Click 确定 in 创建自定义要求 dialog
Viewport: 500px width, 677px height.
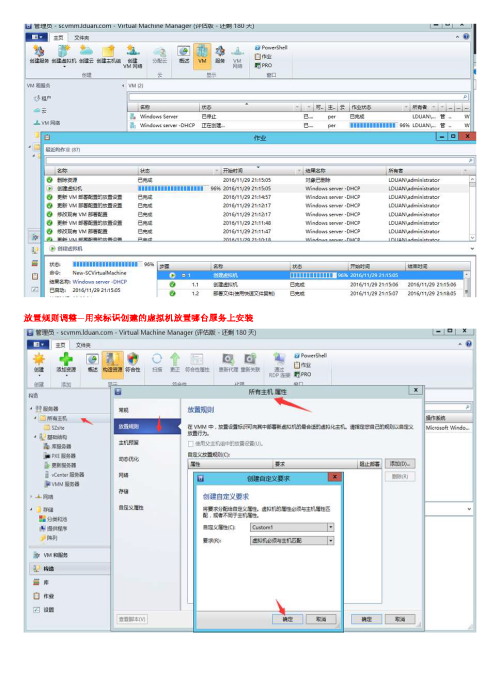[288, 619]
